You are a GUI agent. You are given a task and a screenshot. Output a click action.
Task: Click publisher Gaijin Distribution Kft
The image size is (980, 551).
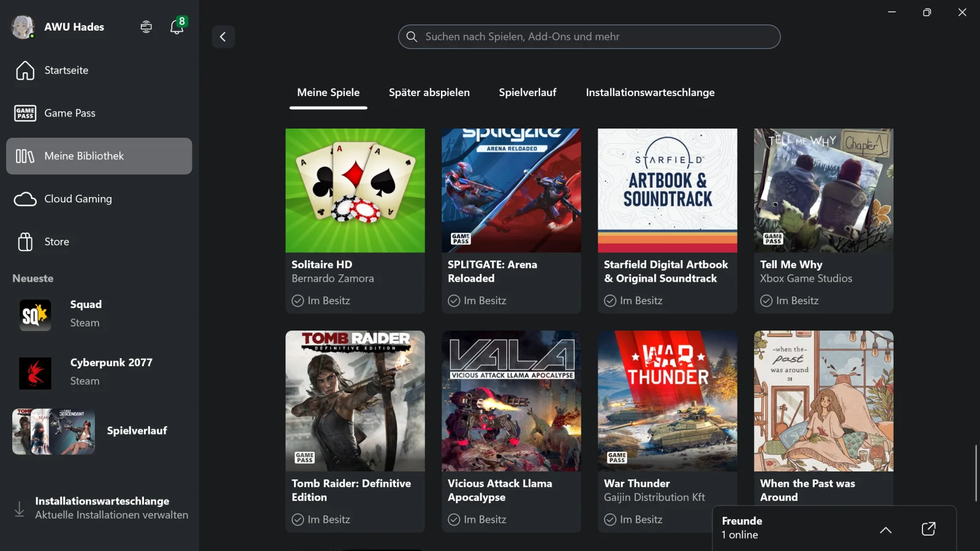coord(654,497)
